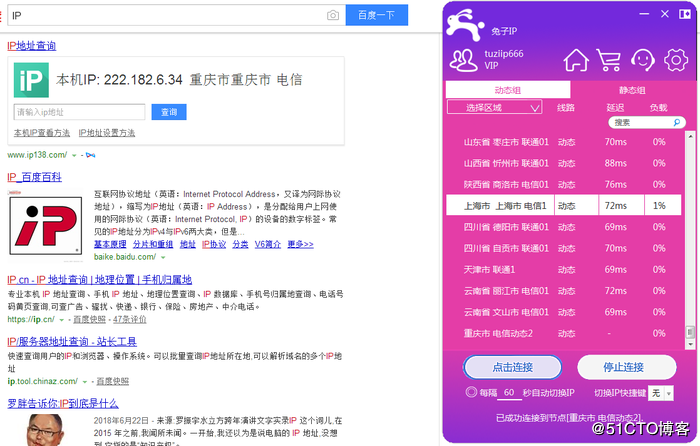Open the IP_百度百科 result link
Viewport: 700px width, 446px height.
click(34, 177)
